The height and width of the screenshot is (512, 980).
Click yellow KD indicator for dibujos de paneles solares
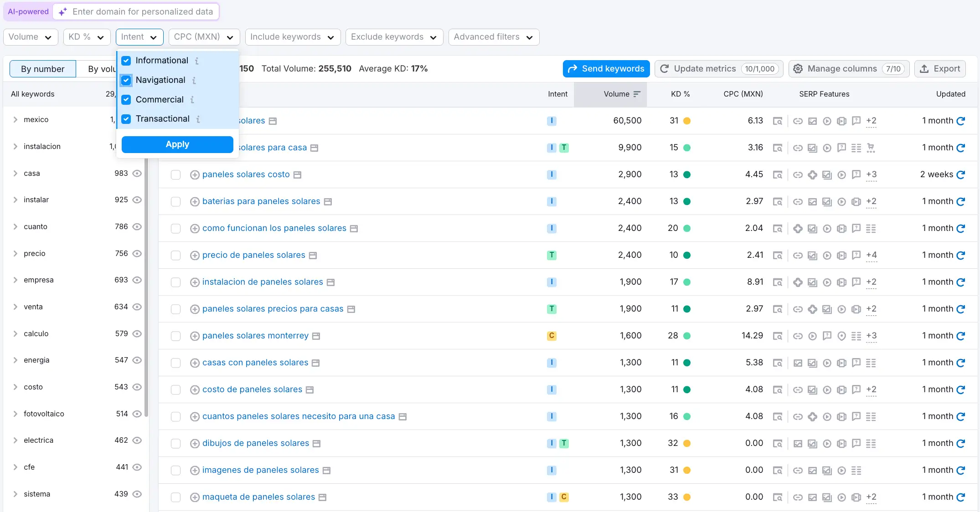(x=687, y=443)
